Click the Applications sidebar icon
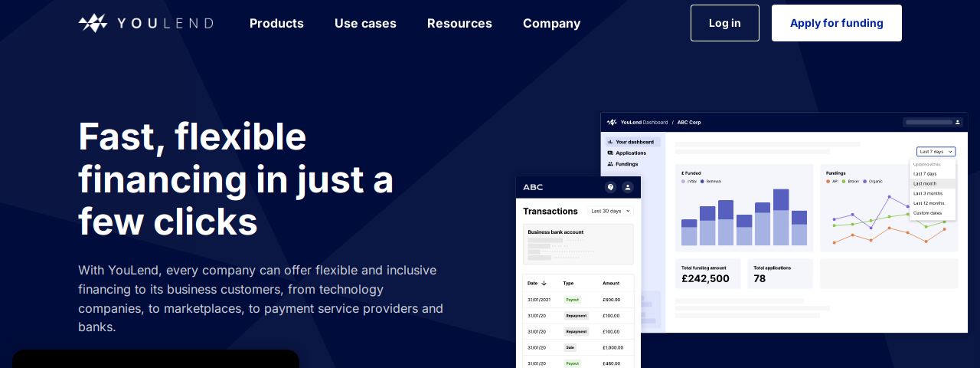 tap(610, 153)
